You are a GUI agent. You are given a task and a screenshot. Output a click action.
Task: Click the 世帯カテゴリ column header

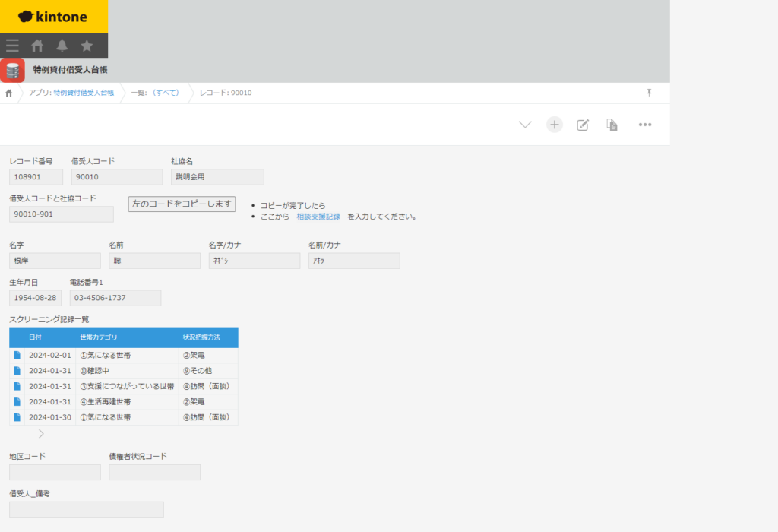[x=99, y=337]
